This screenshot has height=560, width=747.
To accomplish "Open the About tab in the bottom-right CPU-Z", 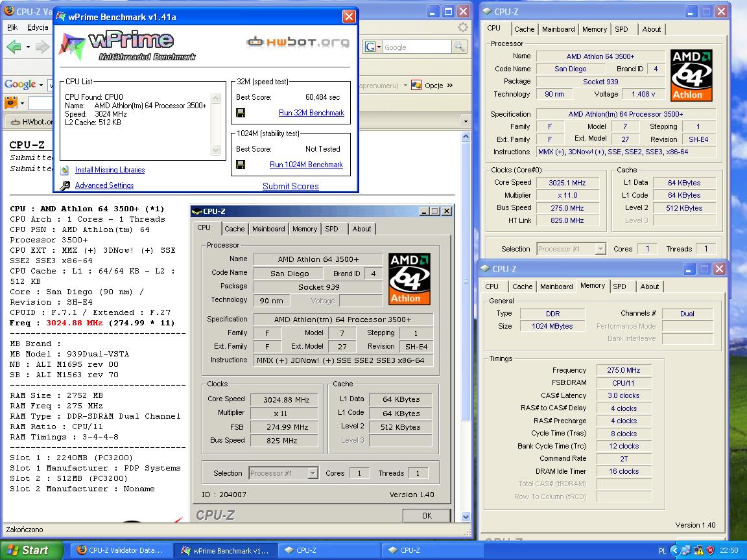I will 650,286.
